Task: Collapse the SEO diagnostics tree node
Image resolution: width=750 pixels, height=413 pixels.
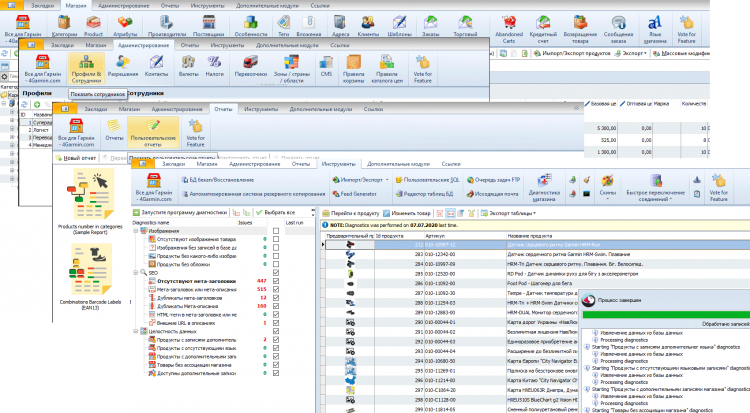Action: 135,273
